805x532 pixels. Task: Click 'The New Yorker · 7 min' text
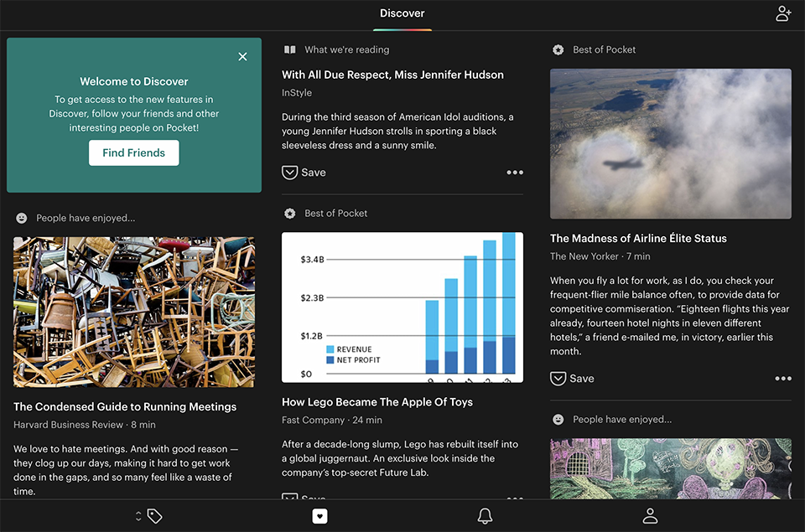(x=600, y=256)
